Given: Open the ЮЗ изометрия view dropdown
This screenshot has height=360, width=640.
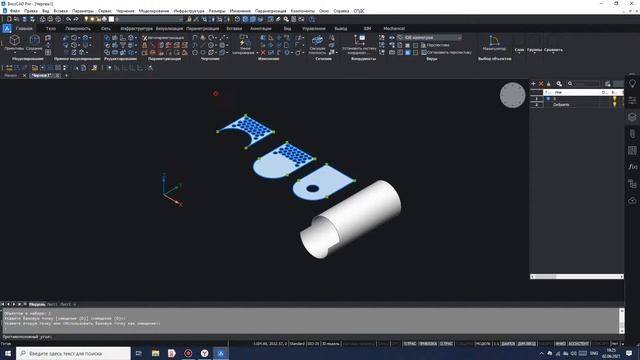Looking at the screenshot, I should [x=430, y=38].
